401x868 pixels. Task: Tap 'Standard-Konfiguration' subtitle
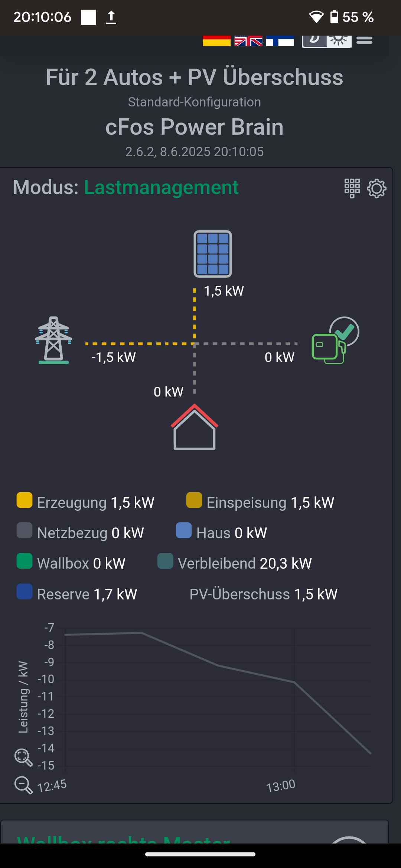pos(195,102)
